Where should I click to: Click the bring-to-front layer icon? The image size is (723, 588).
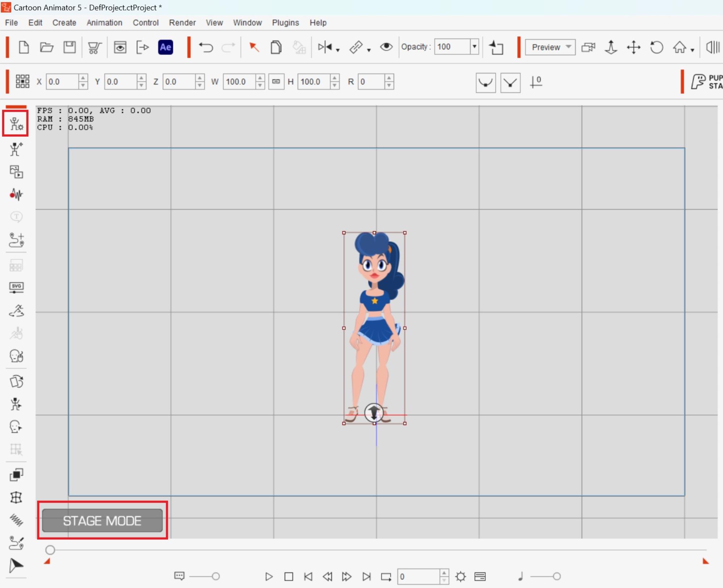[x=496, y=47]
